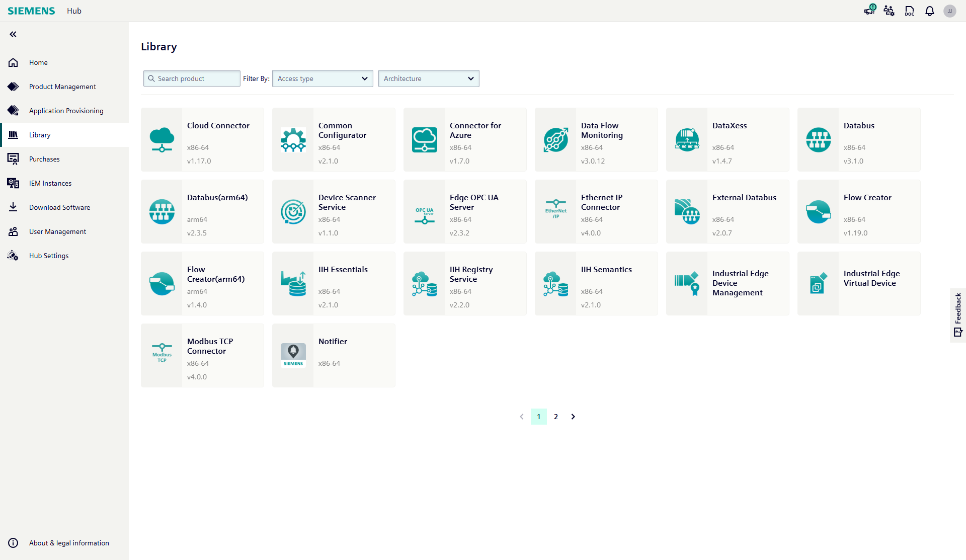Open the Connector for Azure card title
Screen dimensions: 966x560
click(475, 130)
